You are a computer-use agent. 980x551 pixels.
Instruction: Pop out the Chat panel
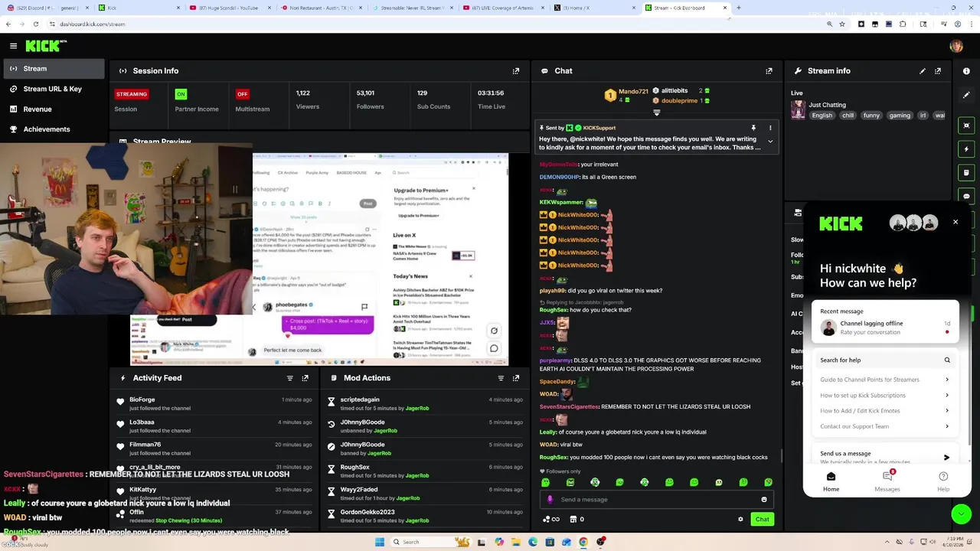(x=769, y=71)
